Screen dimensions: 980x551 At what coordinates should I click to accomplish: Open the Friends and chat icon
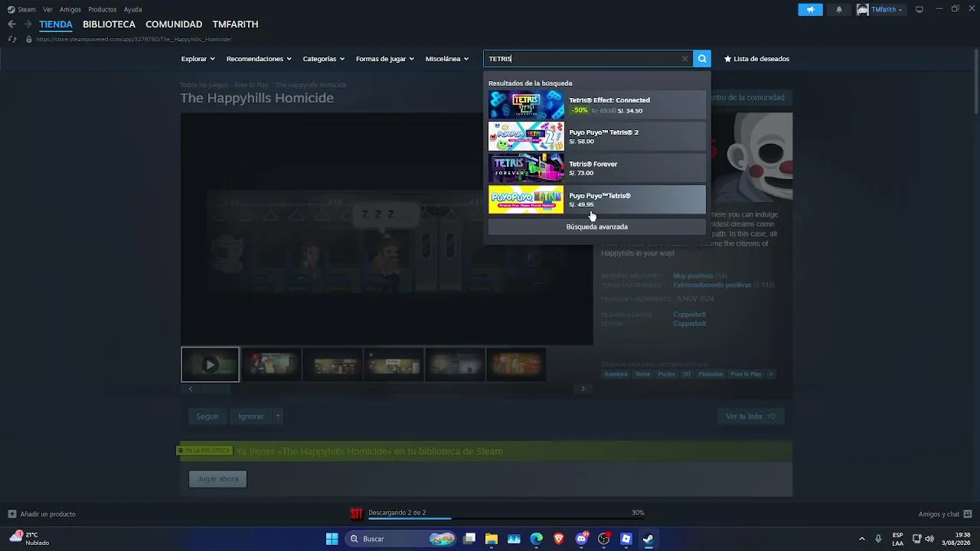coord(968,514)
